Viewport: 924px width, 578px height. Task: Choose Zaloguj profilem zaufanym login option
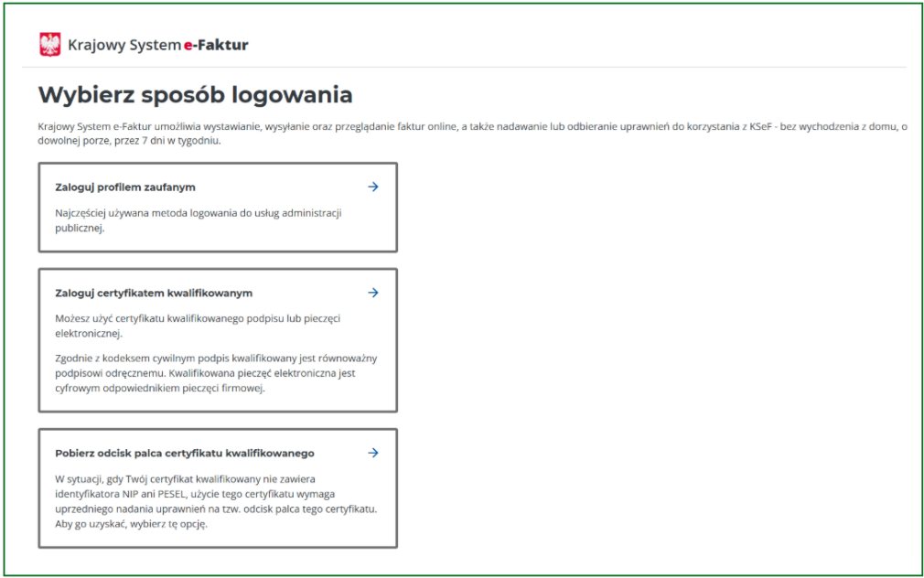pos(218,208)
